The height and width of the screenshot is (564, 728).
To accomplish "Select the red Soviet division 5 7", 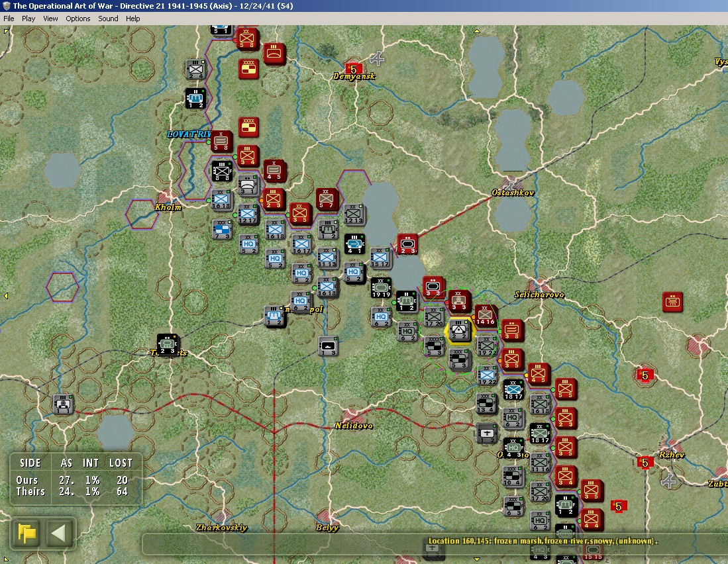I will 327,199.
